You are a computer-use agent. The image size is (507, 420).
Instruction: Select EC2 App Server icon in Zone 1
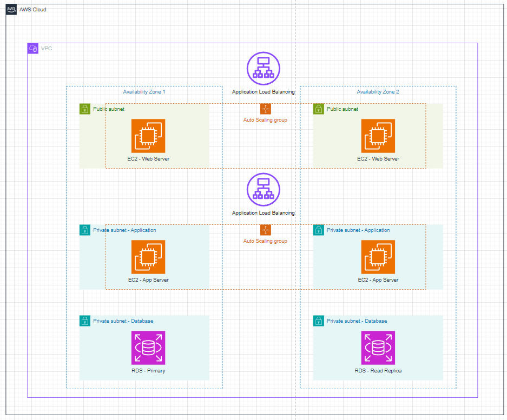(x=148, y=257)
